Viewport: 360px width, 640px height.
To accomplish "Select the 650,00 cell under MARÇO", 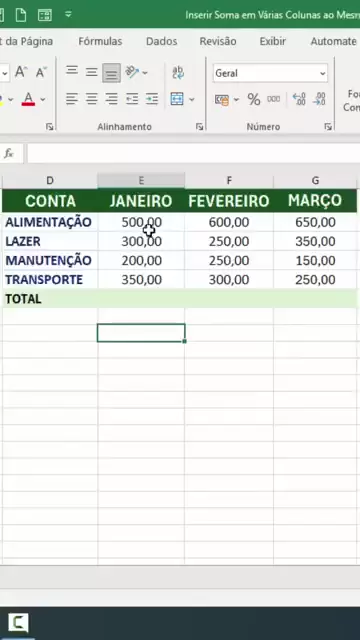I will [315, 222].
